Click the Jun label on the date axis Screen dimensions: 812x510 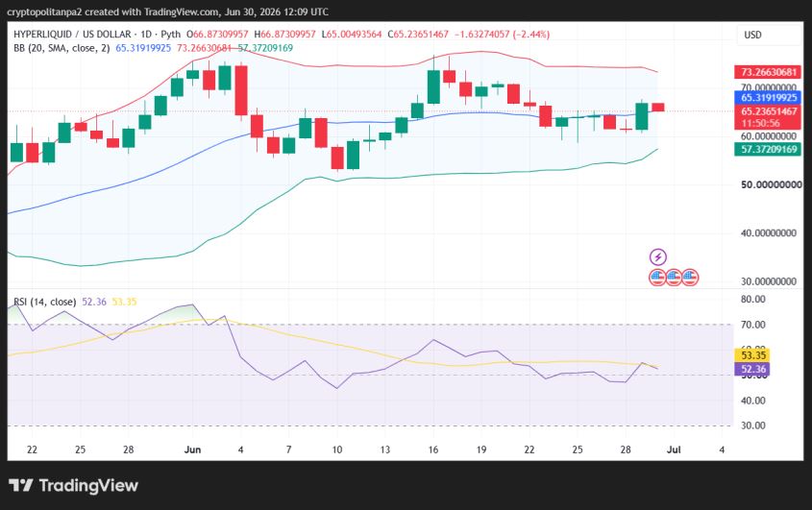pos(192,449)
